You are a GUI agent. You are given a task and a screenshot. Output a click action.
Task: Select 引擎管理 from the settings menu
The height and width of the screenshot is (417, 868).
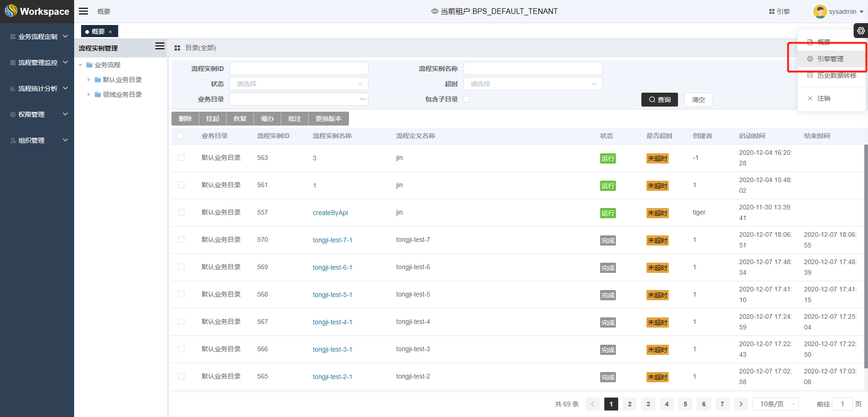point(830,59)
